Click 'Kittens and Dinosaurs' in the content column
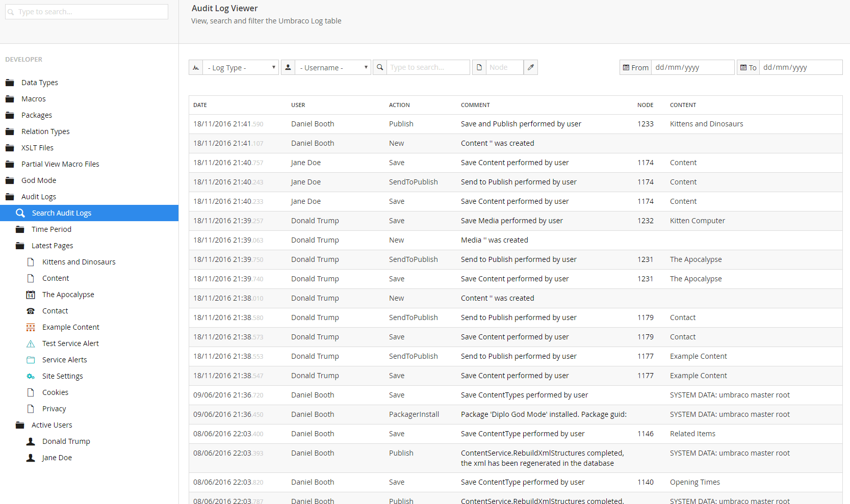Viewport: 850px width, 504px height. click(707, 124)
